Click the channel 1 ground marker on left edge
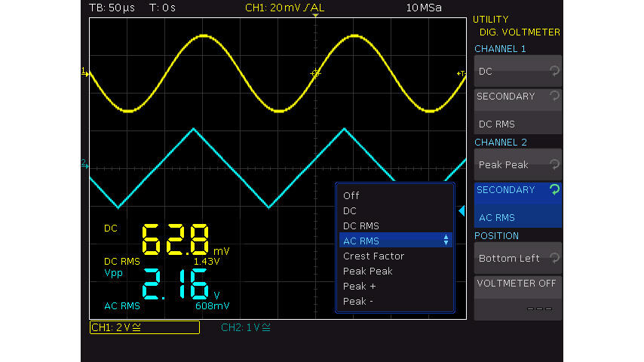 (84, 72)
